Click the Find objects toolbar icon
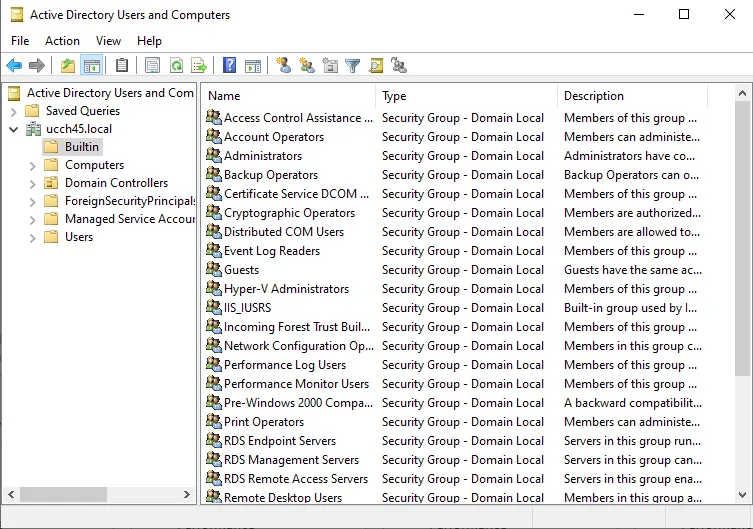 click(x=376, y=66)
